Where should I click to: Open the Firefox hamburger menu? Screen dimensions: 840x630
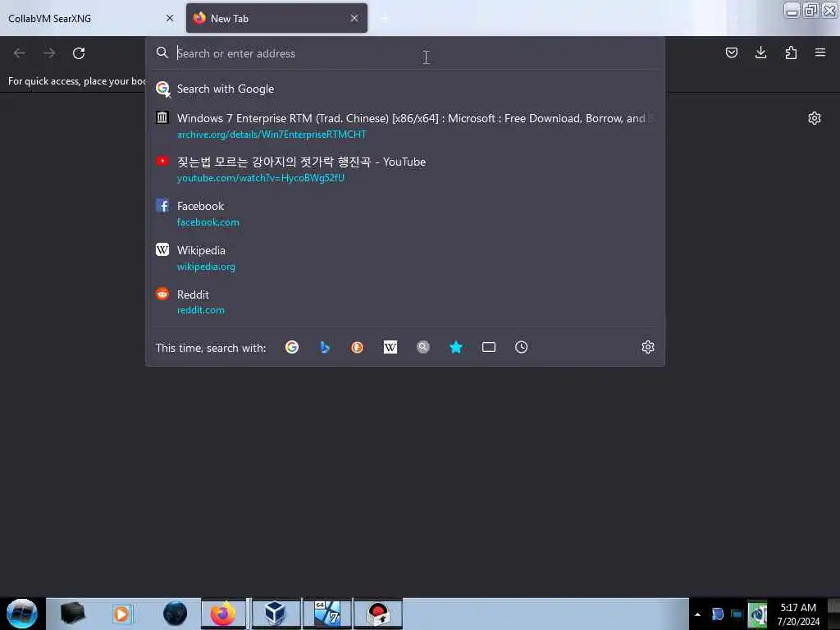point(820,52)
